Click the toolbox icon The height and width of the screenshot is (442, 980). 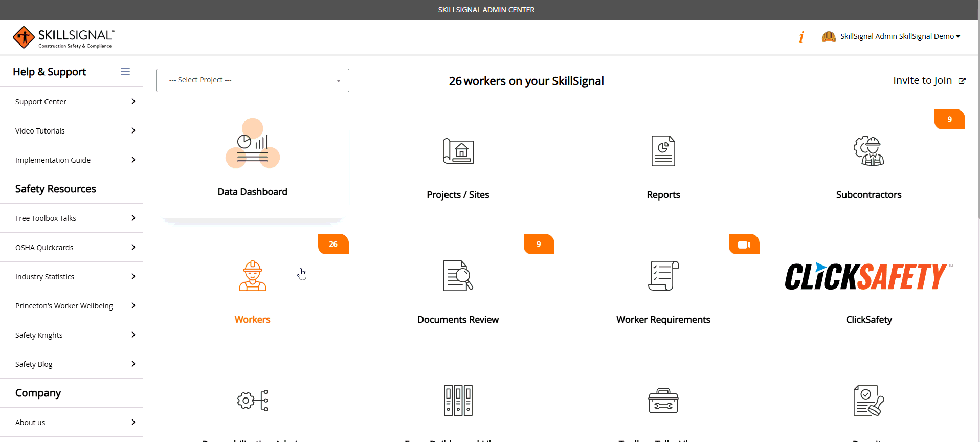663,401
